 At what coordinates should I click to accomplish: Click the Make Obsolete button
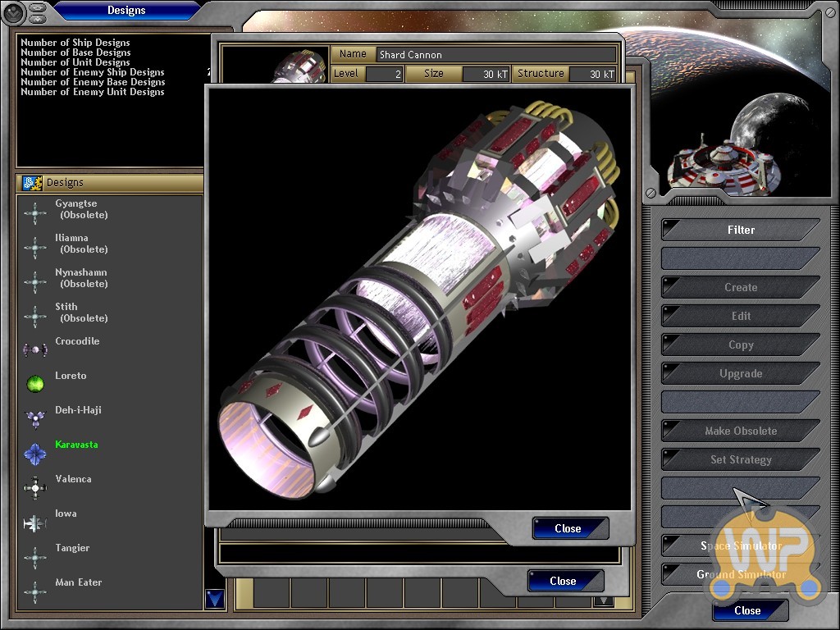(x=740, y=431)
